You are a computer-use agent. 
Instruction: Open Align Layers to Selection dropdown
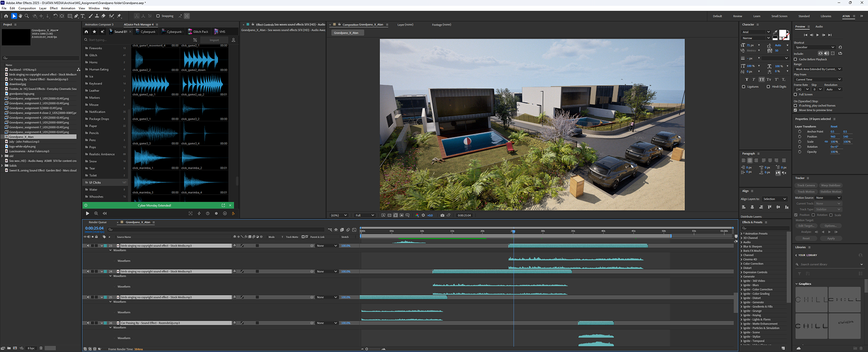[x=775, y=199]
